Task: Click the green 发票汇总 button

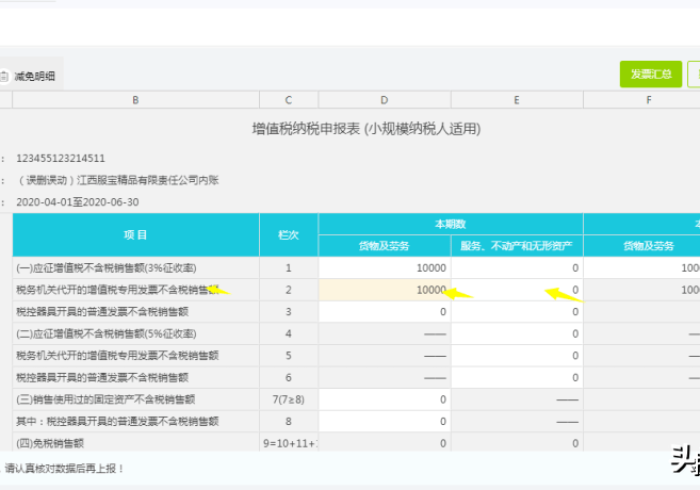Action: pyautogui.click(x=650, y=74)
